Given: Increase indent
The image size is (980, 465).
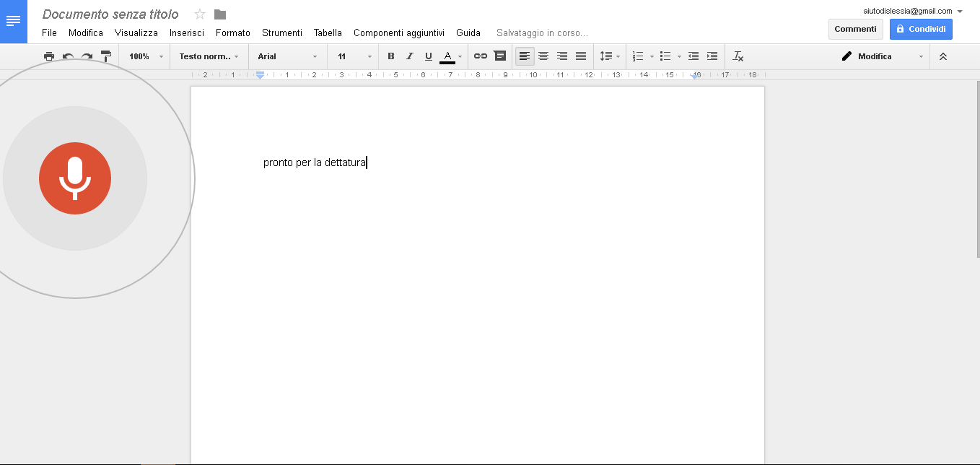Looking at the screenshot, I should point(712,56).
